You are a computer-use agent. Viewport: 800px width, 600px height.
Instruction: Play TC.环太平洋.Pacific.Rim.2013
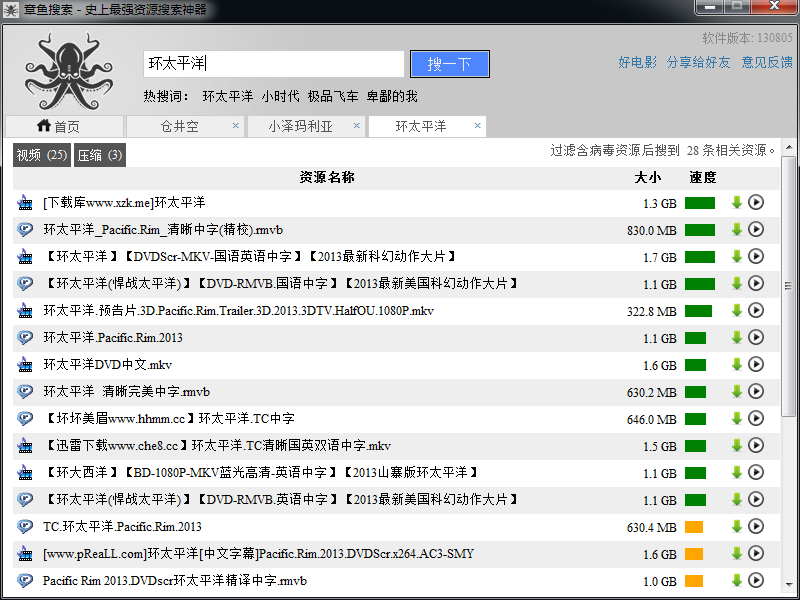pos(756,527)
